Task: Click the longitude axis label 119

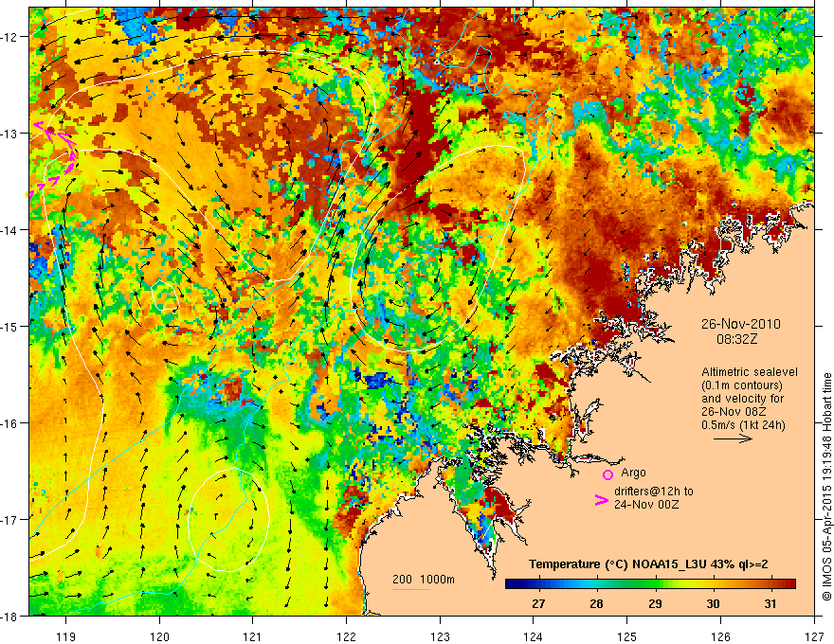Action: click(66, 636)
